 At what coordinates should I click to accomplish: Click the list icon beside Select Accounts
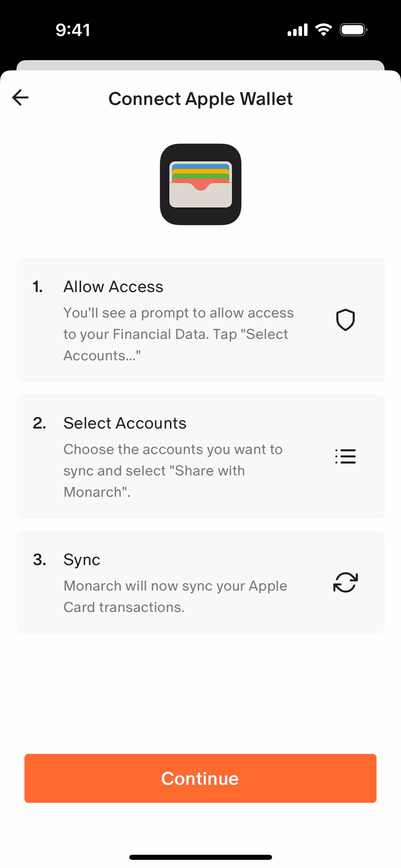(345, 456)
